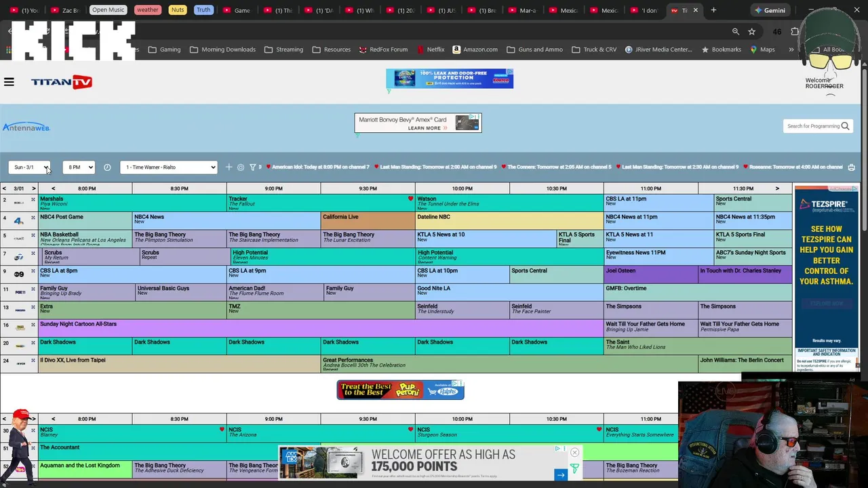868x488 pixels.
Task: Click the clock icon next to the time dropdown
Action: click(107, 167)
